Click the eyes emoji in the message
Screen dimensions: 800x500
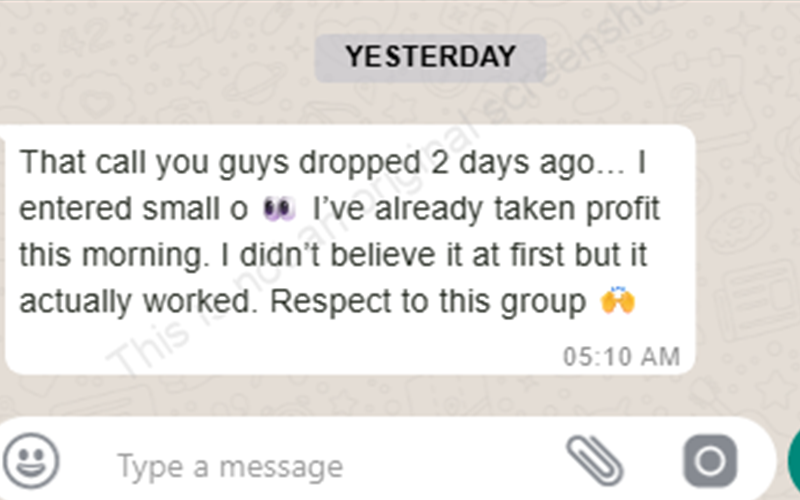[277, 210]
